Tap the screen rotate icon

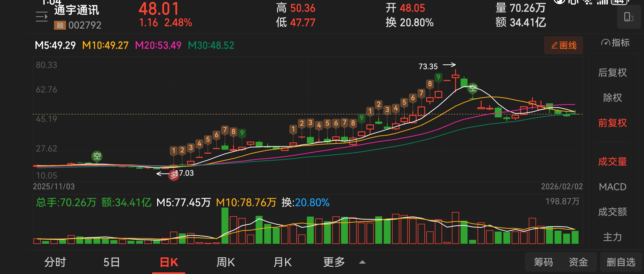(x=629, y=17)
